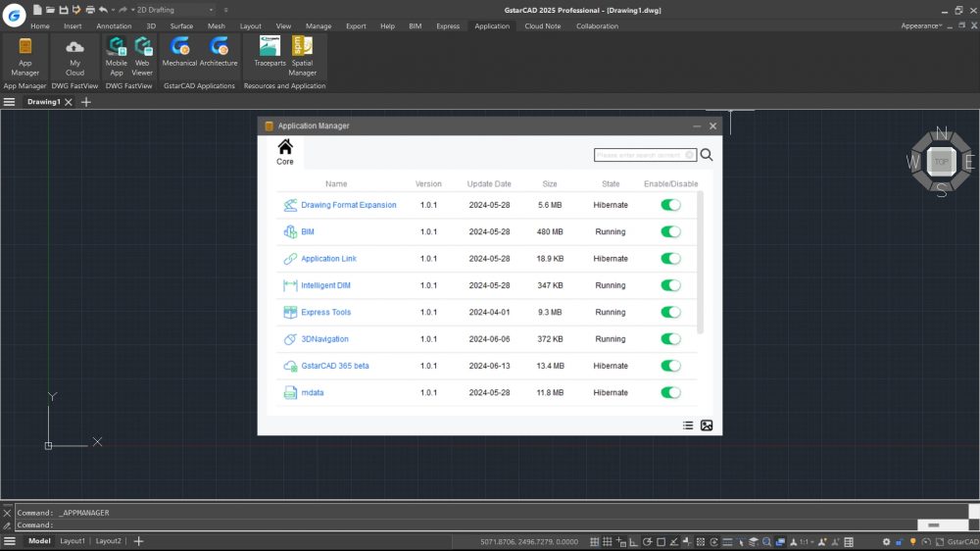Open the Appearance dropdown menu

(921, 26)
